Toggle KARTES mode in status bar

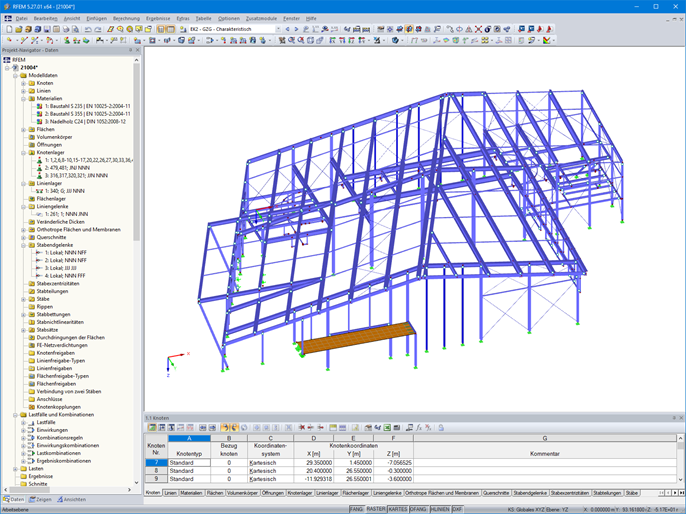tap(398, 509)
